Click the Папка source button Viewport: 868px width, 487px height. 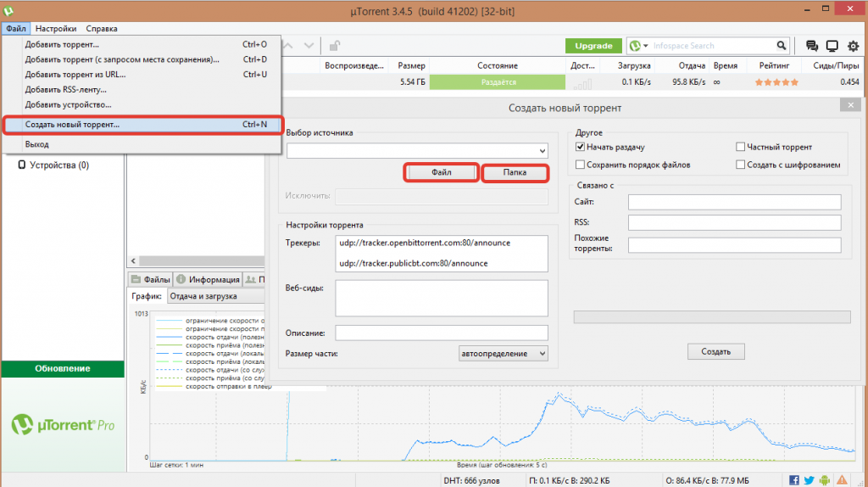point(515,172)
